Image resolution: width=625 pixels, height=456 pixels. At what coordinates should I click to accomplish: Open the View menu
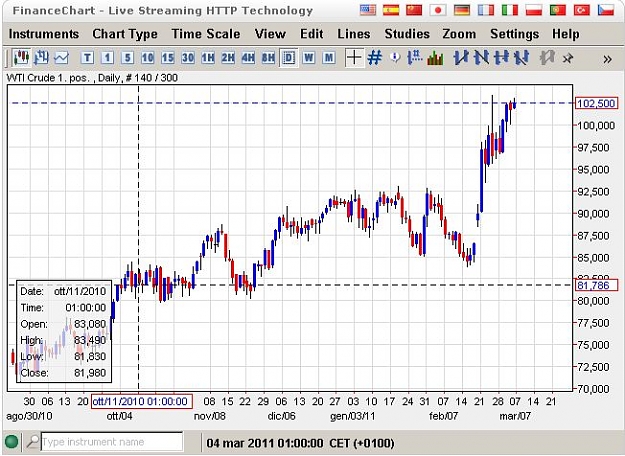[x=270, y=34]
